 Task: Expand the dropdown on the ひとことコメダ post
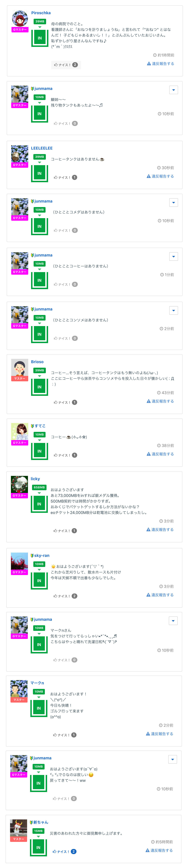[x=173, y=203]
